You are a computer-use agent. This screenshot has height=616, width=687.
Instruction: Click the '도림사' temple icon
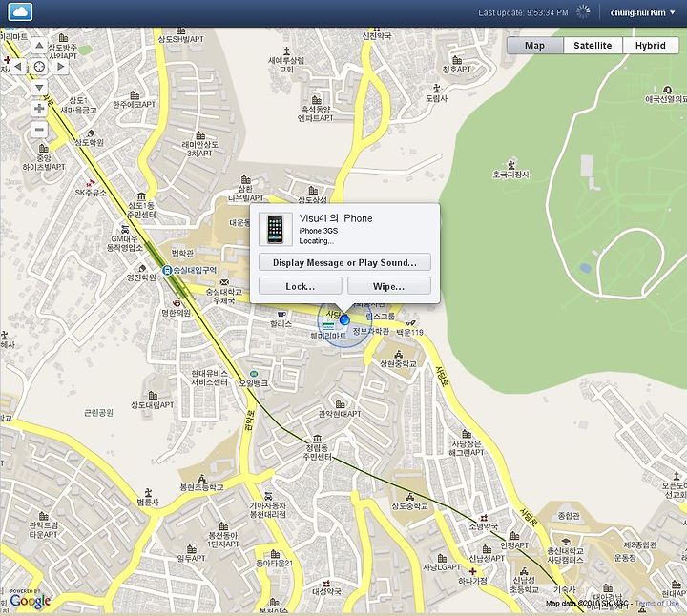tap(436, 89)
